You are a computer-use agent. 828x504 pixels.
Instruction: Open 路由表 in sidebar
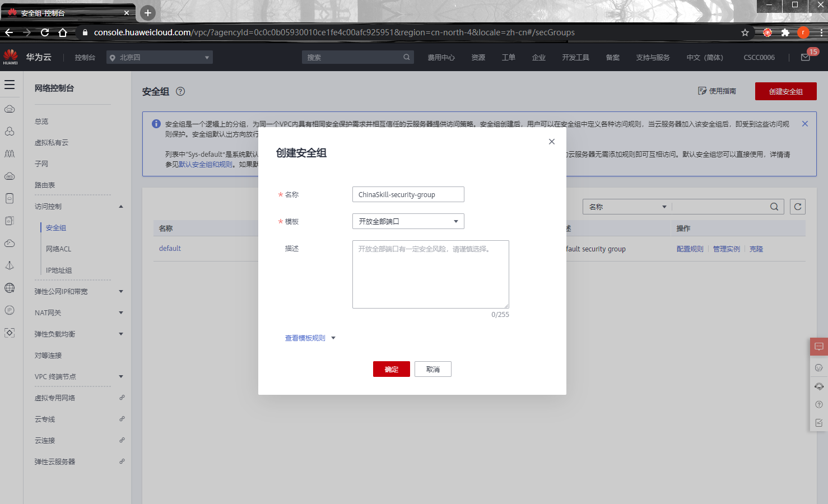click(x=45, y=185)
